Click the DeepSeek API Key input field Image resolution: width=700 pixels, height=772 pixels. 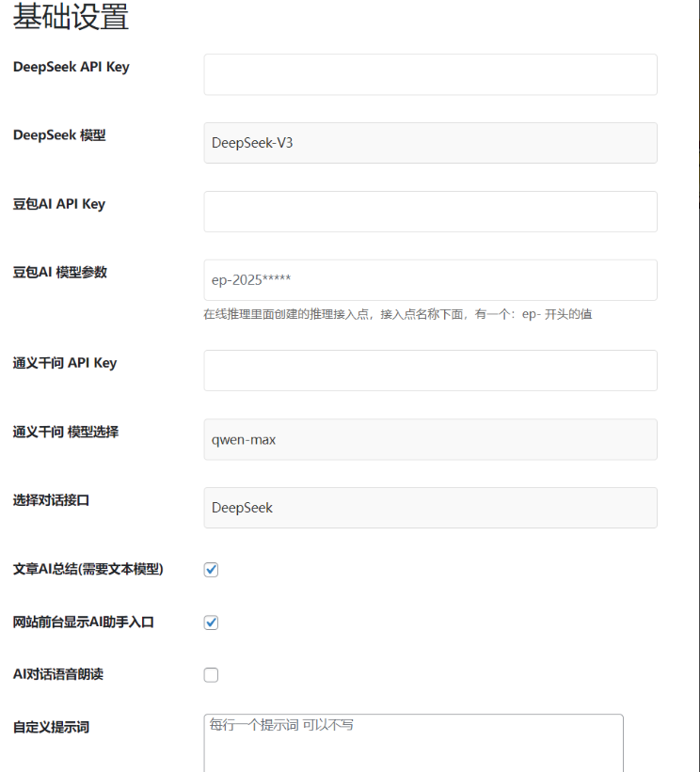coord(430,74)
